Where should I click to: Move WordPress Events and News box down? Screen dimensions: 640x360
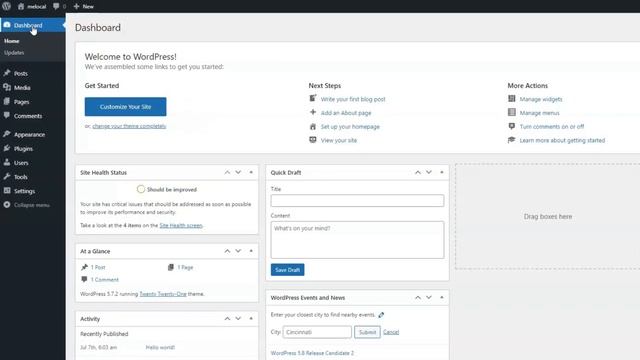(429, 298)
